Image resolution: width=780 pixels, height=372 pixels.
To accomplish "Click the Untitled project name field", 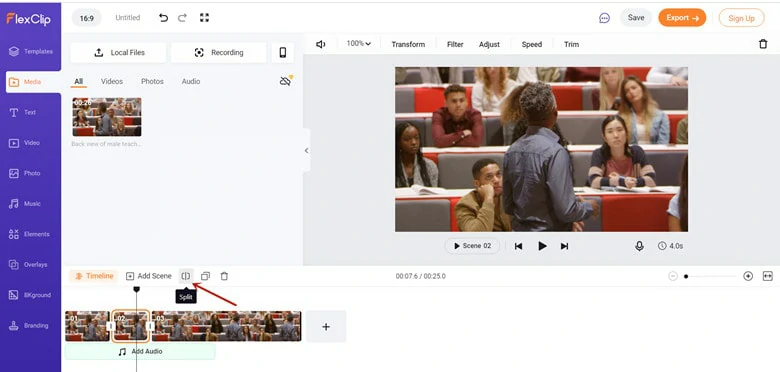I will (128, 18).
